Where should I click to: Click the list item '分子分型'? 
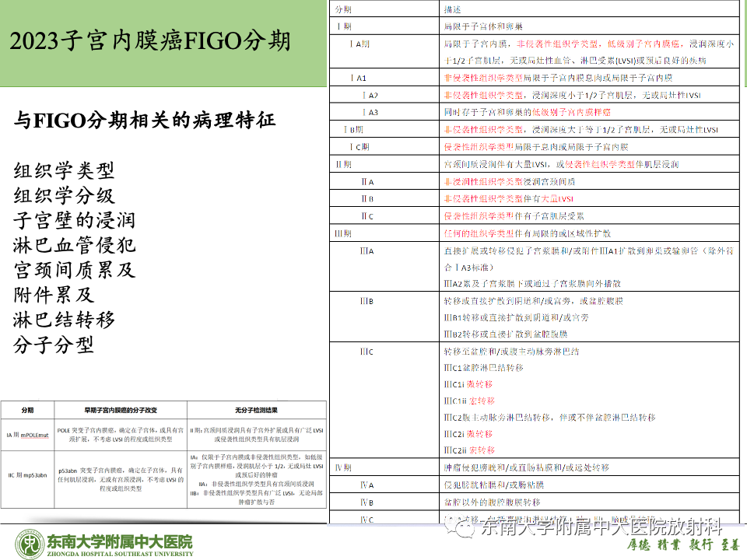tap(54, 345)
